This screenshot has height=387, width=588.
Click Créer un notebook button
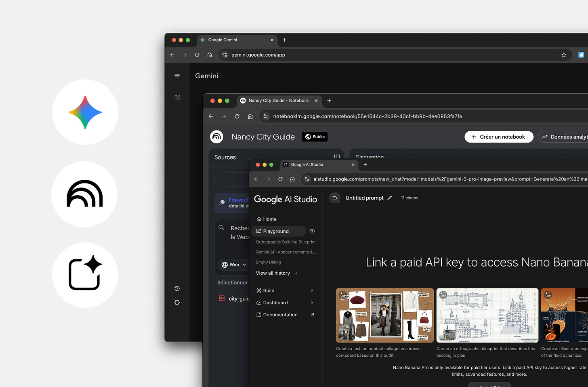click(x=499, y=137)
